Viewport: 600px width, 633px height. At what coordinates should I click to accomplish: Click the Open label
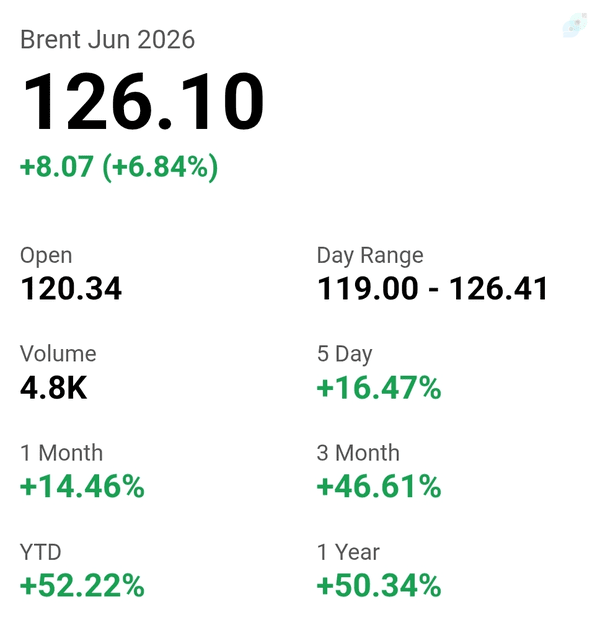[46, 256]
